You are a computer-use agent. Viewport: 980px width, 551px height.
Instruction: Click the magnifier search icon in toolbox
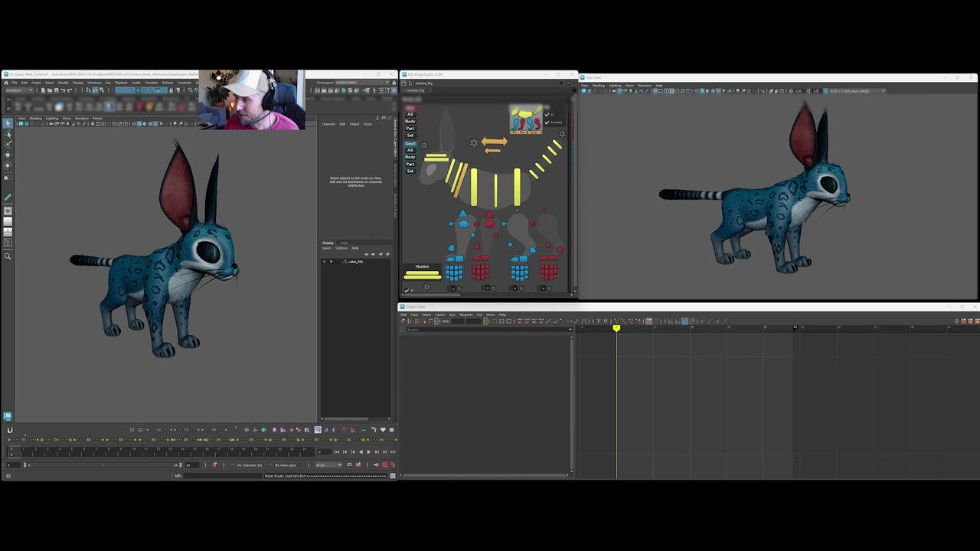[x=8, y=256]
